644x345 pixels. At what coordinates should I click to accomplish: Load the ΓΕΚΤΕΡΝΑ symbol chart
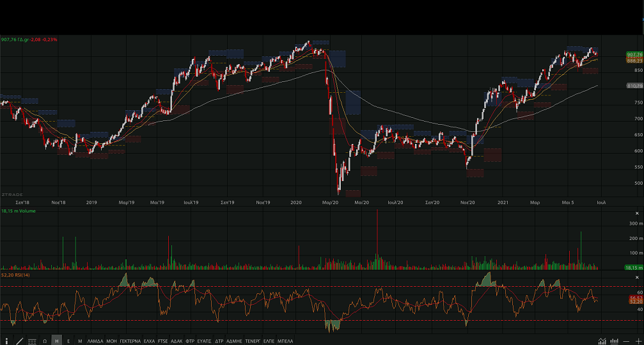(130, 341)
